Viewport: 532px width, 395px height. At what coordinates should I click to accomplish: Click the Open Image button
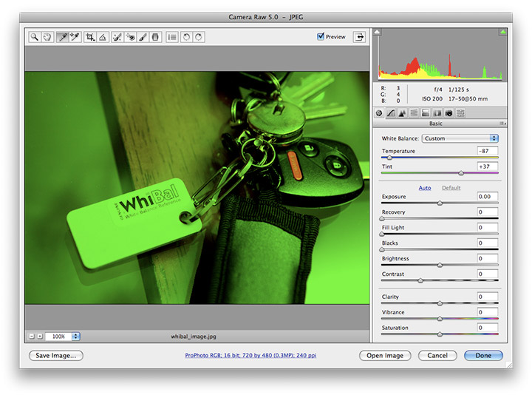click(385, 356)
